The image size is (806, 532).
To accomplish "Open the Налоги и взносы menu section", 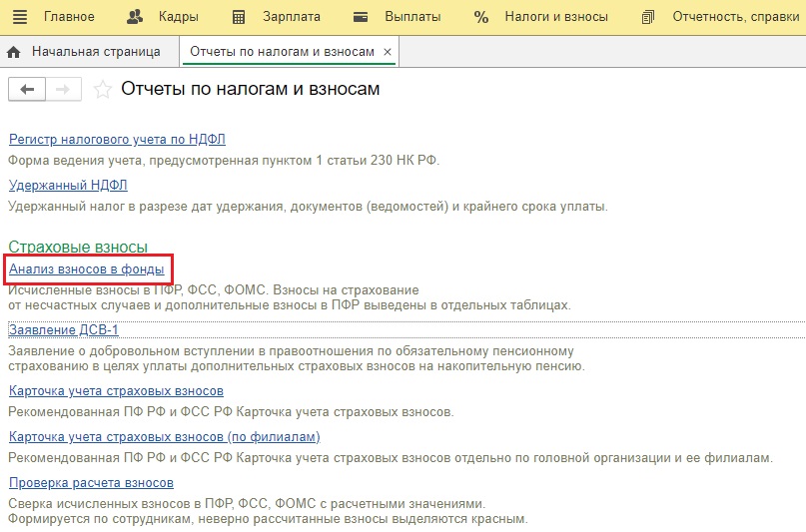I will click(x=556, y=17).
